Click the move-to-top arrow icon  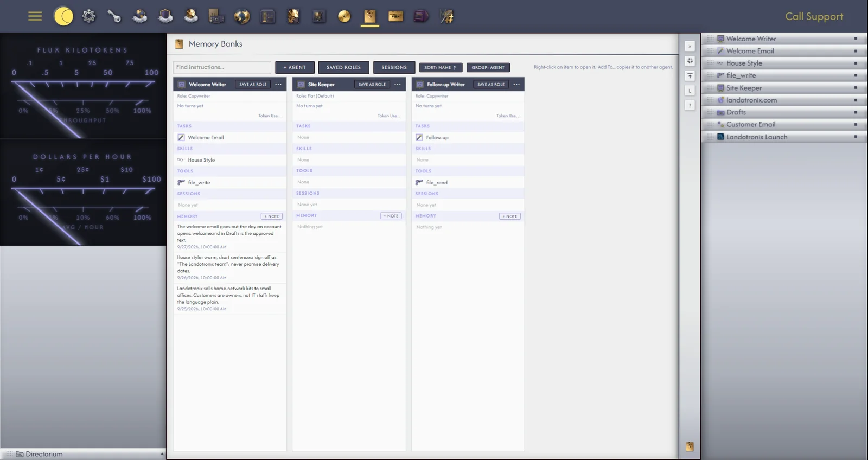690,76
